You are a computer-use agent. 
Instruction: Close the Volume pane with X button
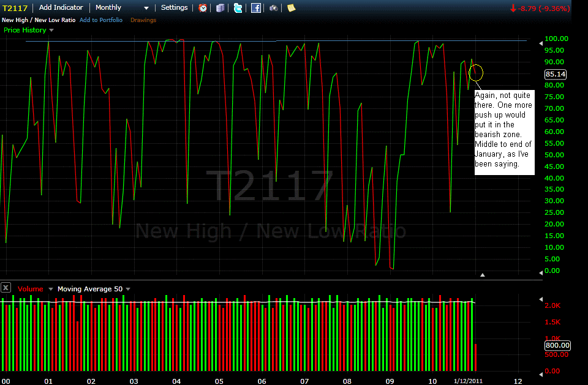(x=6, y=288)
